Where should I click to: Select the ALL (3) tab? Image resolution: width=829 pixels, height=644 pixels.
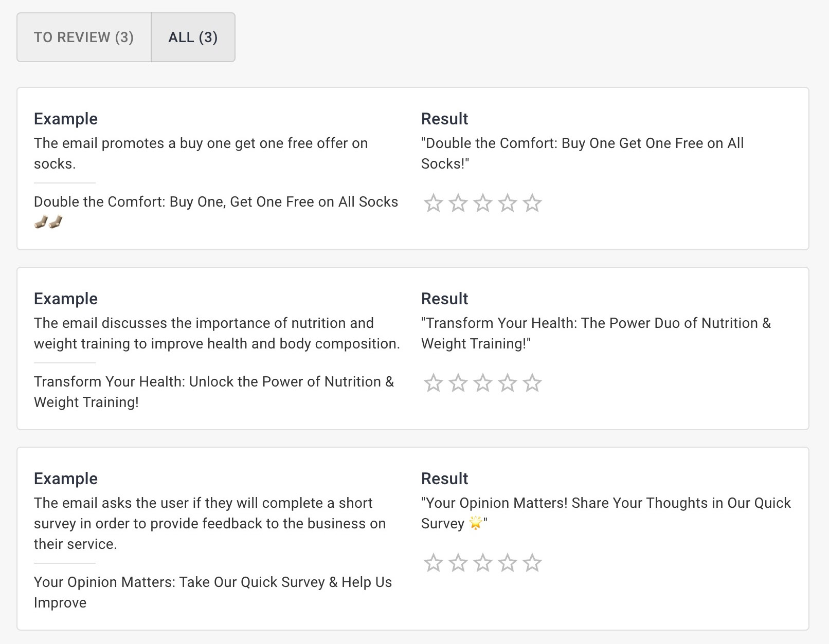pyautogui.click(x=193, y=38)
